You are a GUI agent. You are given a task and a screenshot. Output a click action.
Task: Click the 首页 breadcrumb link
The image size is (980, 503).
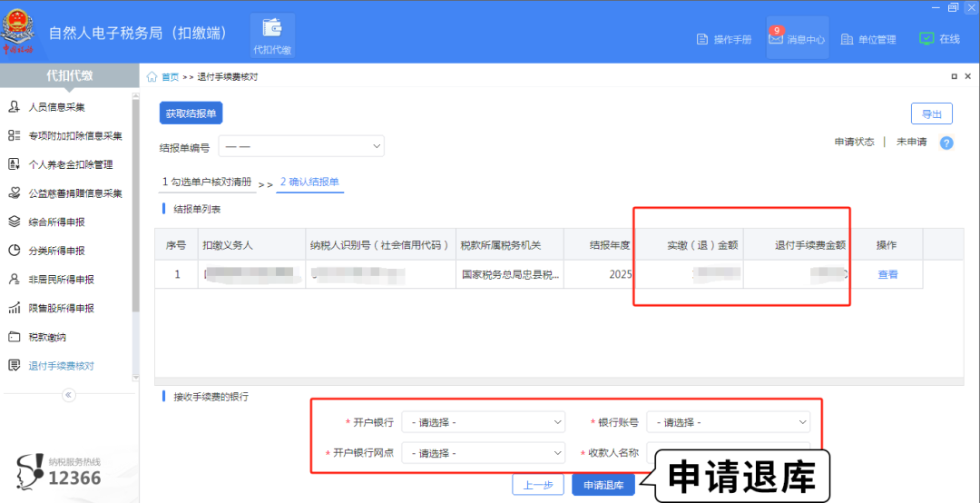tap(170, 77)
